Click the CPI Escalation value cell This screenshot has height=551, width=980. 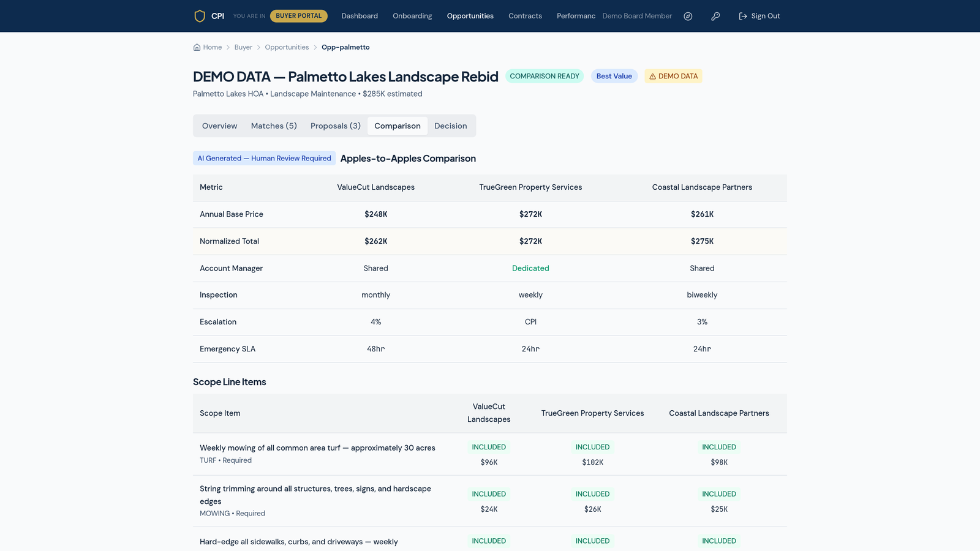click(x=530, y=322)
